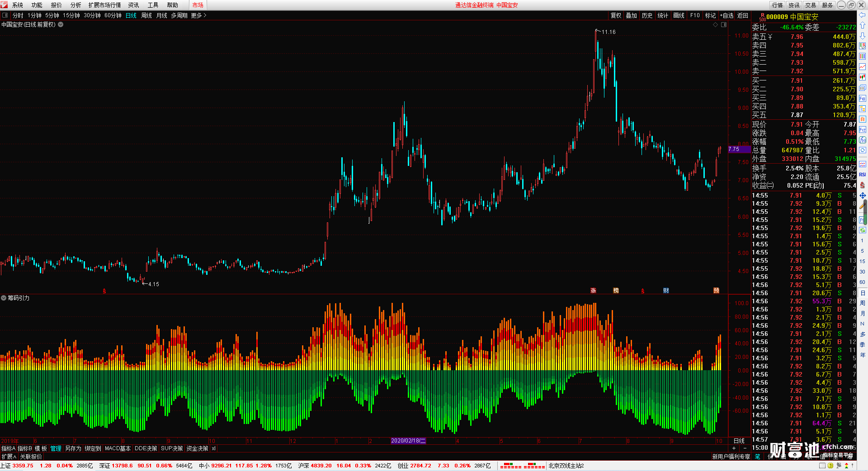This screenshot has width=868, height=471.
Task: Click the small panel icon at chart top-right
Action: coord(724,24)
